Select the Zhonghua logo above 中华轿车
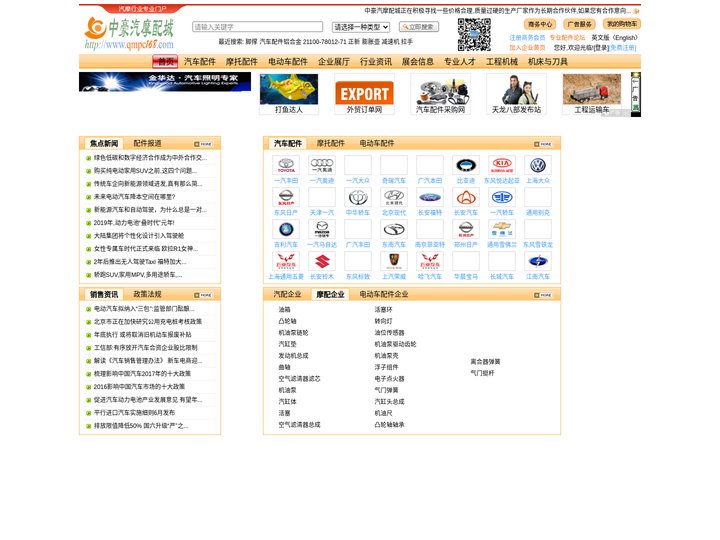Image resolution: width=720 pixels, height=540 pixels. pyautogui.click(x=358, y=197)
